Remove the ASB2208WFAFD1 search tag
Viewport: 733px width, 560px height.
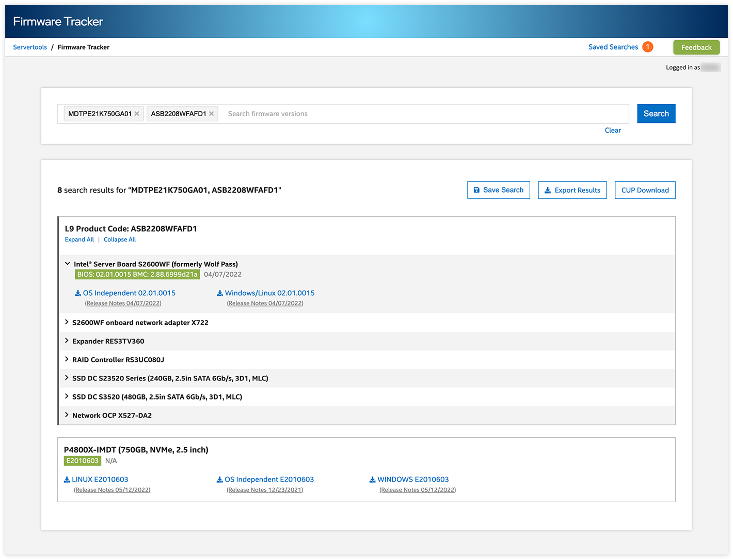point(211,114)
